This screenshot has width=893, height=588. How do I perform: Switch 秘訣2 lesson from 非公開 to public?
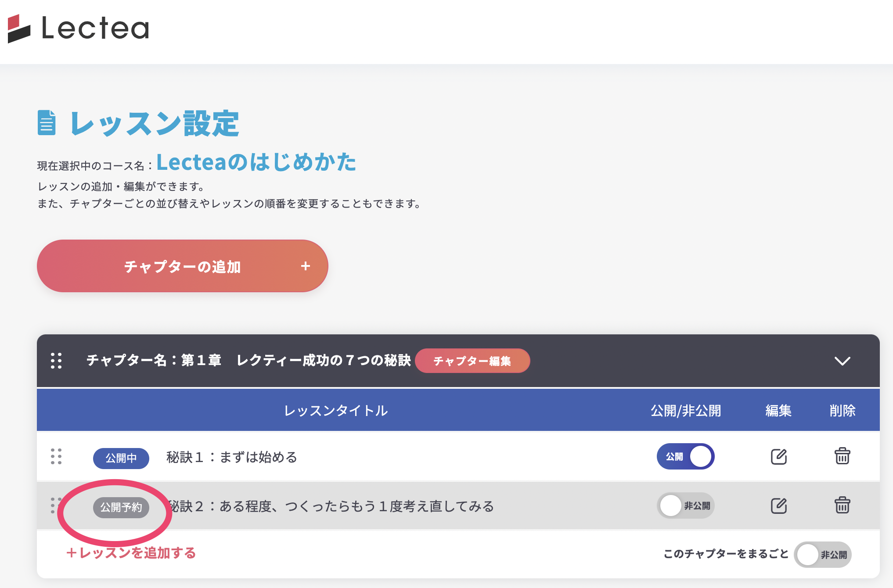685,506
